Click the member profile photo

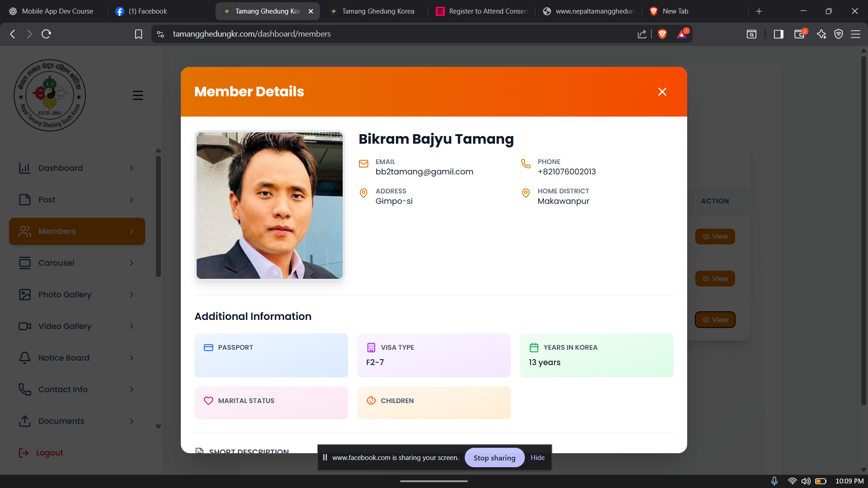pos(269,205)
